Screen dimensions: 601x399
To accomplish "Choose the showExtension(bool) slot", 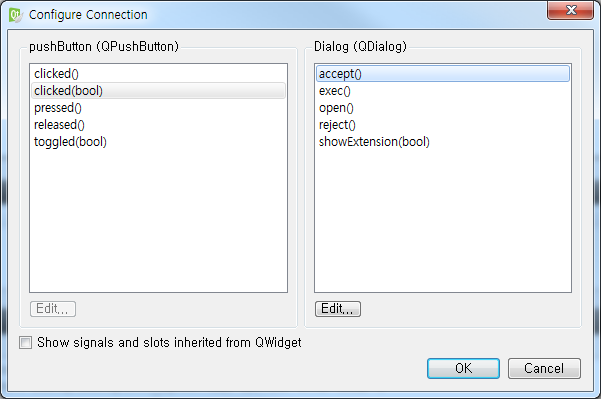I will point(443,142).
